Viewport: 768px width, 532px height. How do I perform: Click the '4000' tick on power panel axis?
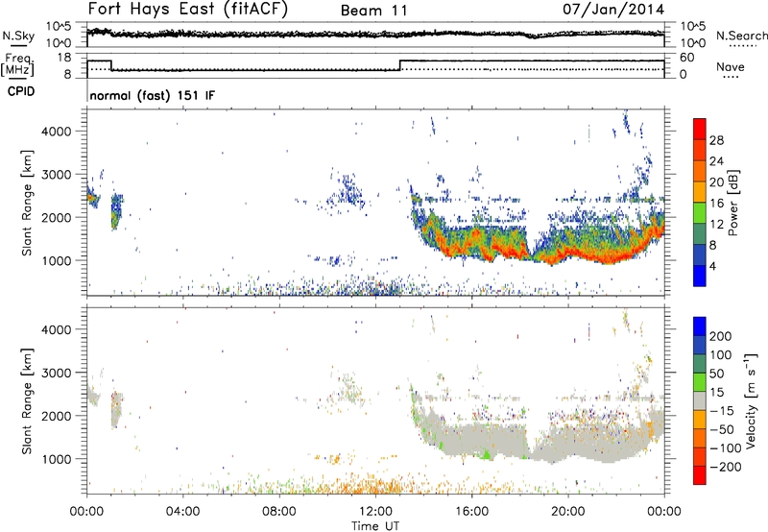pos(56,132)
